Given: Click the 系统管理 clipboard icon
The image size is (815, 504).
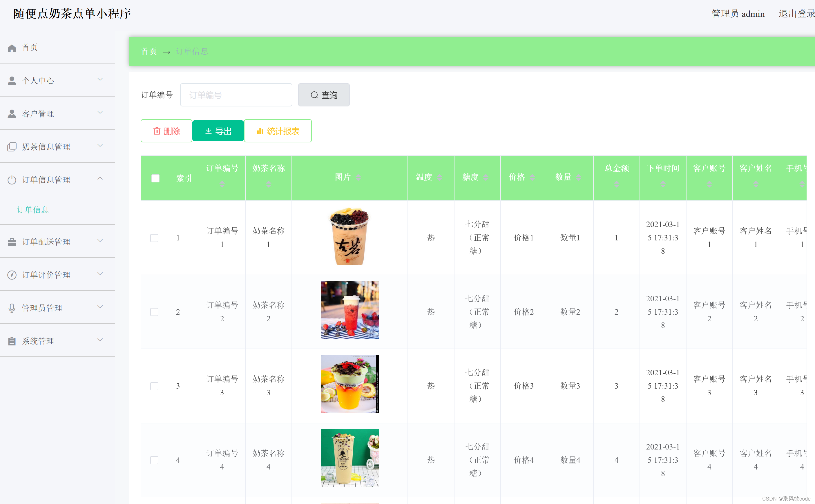Looking at the screenshot, I should [12, 341].
